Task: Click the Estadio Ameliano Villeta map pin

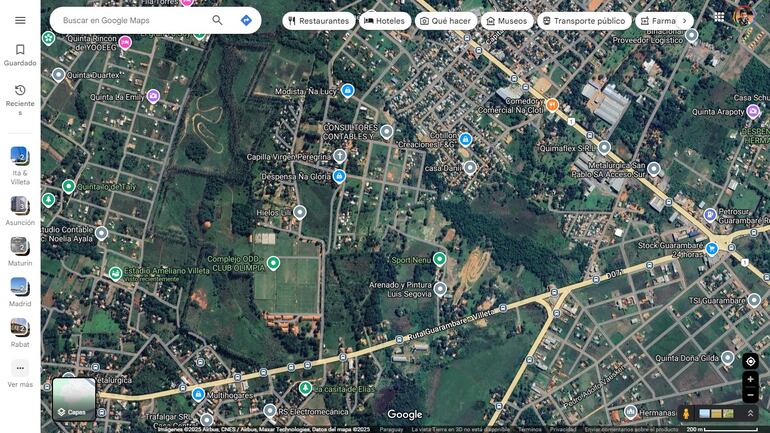Action: point(116,273)
